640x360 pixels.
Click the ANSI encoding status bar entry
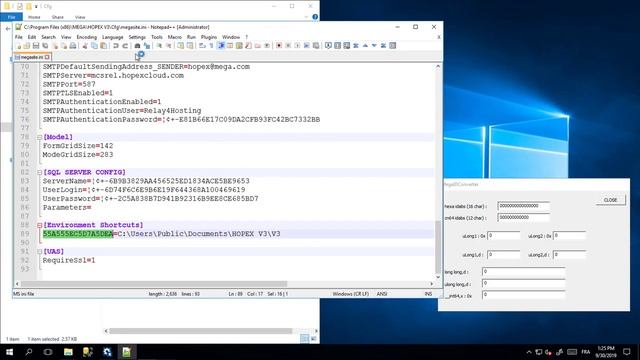click(382, 294)
